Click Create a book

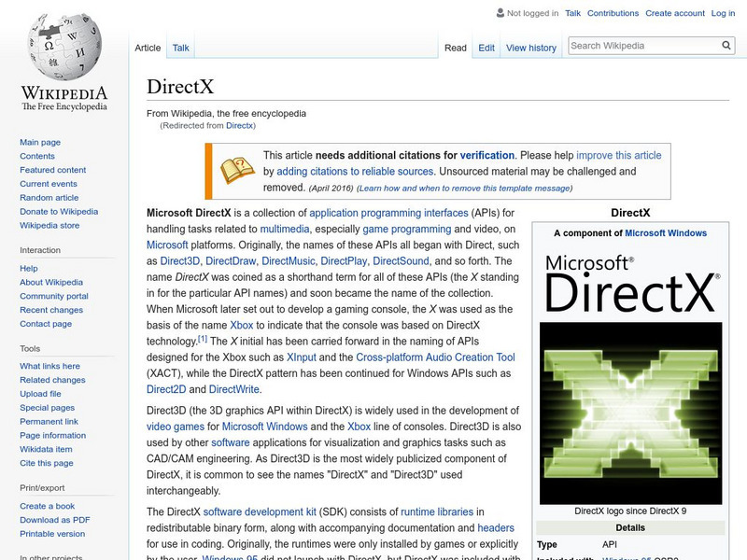[x=48, y=506]
